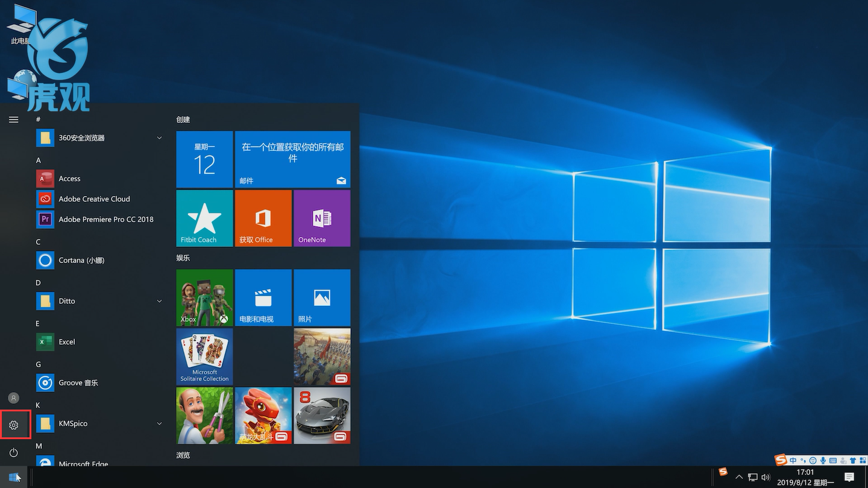Open the Action Center notification icon
This screenshot has width=868, height=488.
coord(849,477)
